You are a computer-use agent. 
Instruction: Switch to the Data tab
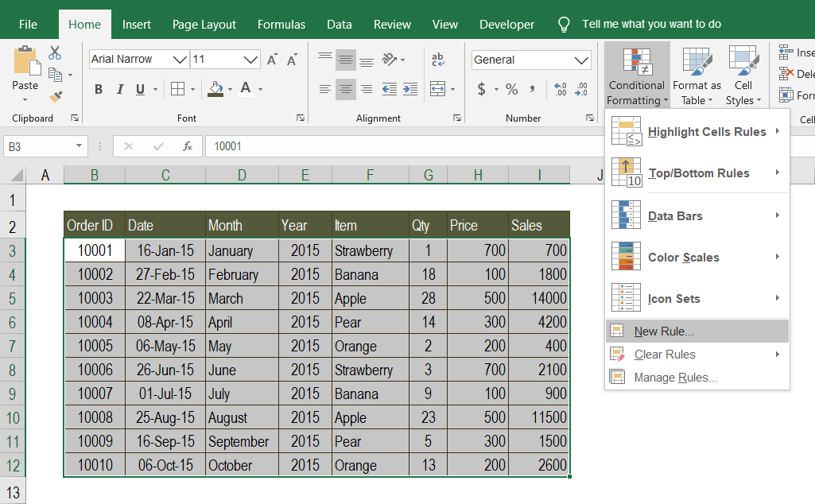tap(340, 25)
